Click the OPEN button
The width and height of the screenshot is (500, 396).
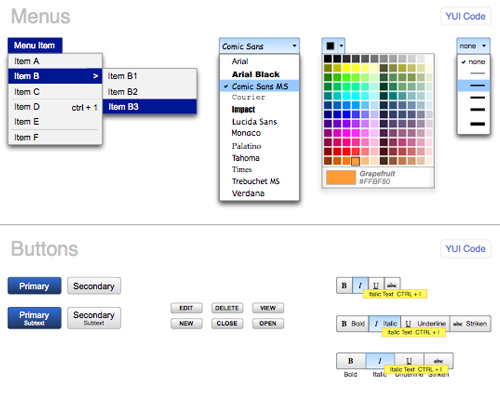268,323
